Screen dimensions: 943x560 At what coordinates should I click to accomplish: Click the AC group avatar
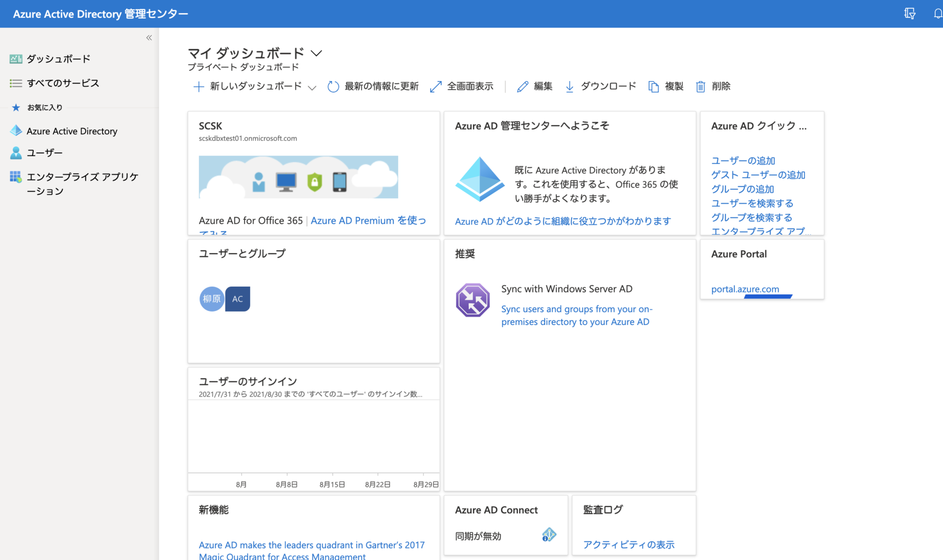pyautogui.click(x=238, y=299)
